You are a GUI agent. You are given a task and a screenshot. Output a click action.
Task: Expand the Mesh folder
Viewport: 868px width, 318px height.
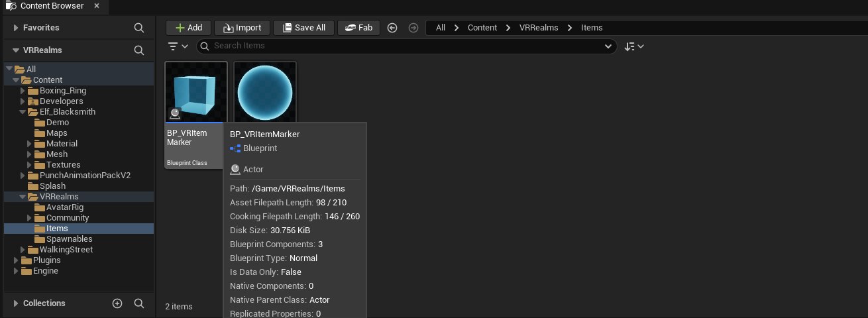pyautogui.click(x=29, y=154)
